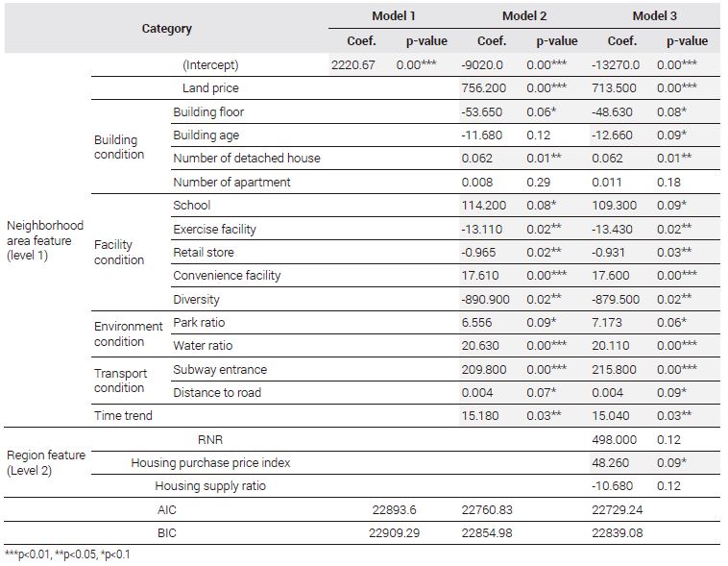This screenshot has height=566, width=728.
Task: Click the Category column header
Action: click(x=167, y=29)
